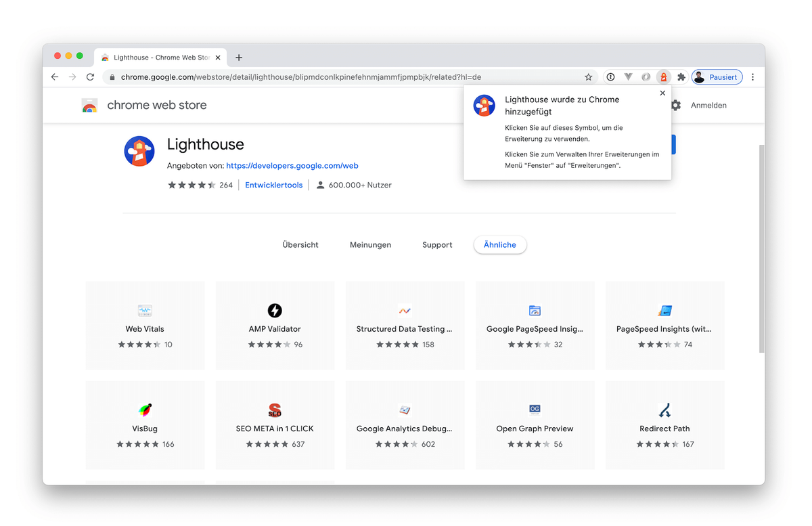Reload the page with the refresh icon

90,77
